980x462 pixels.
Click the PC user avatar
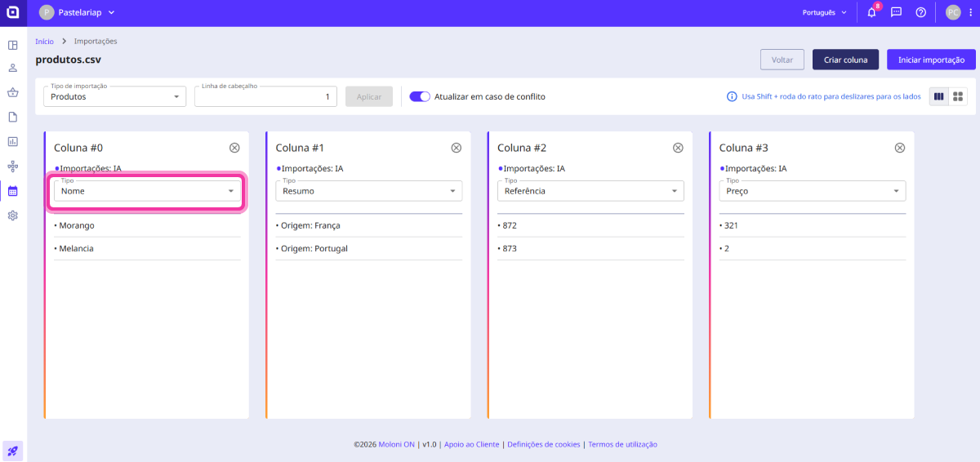click(x=953, y=12)
